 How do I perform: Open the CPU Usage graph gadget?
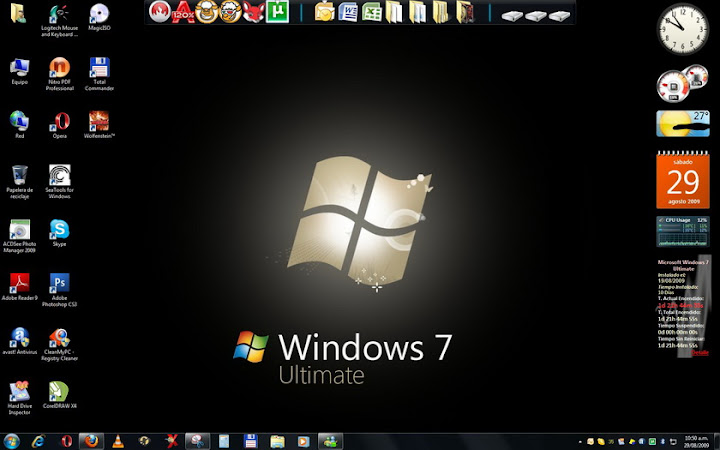point(683,231)
